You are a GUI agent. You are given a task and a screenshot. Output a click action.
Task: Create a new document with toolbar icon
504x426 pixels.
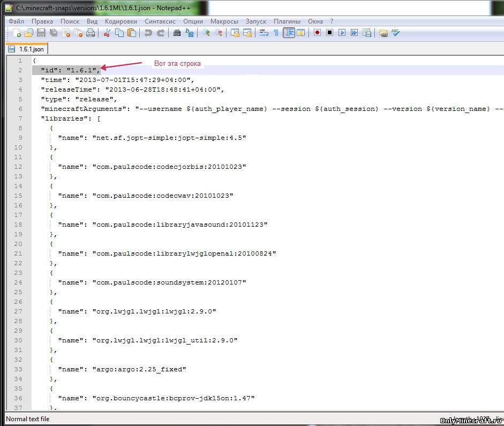point(17,33)
